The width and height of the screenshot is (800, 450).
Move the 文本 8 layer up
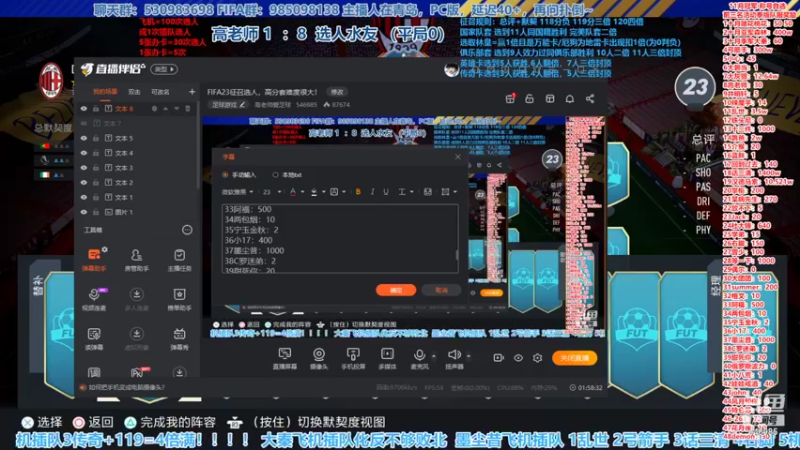point(165,109)
